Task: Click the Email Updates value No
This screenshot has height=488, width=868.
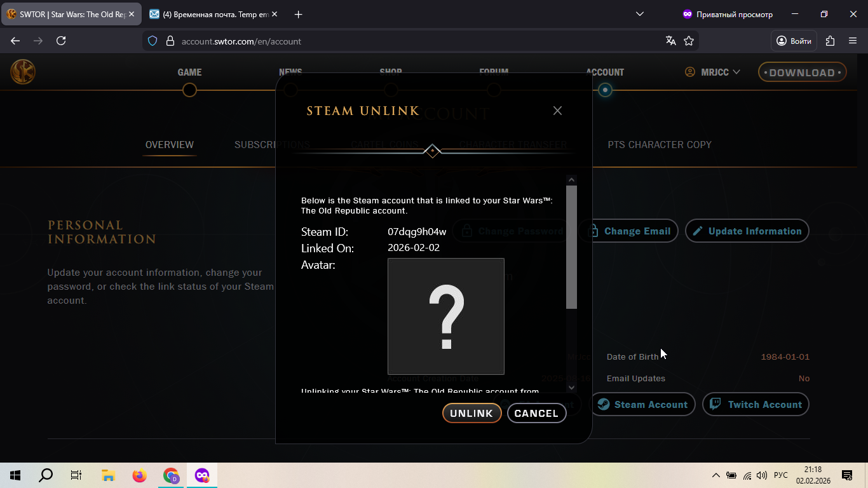Action: (804, 379)
